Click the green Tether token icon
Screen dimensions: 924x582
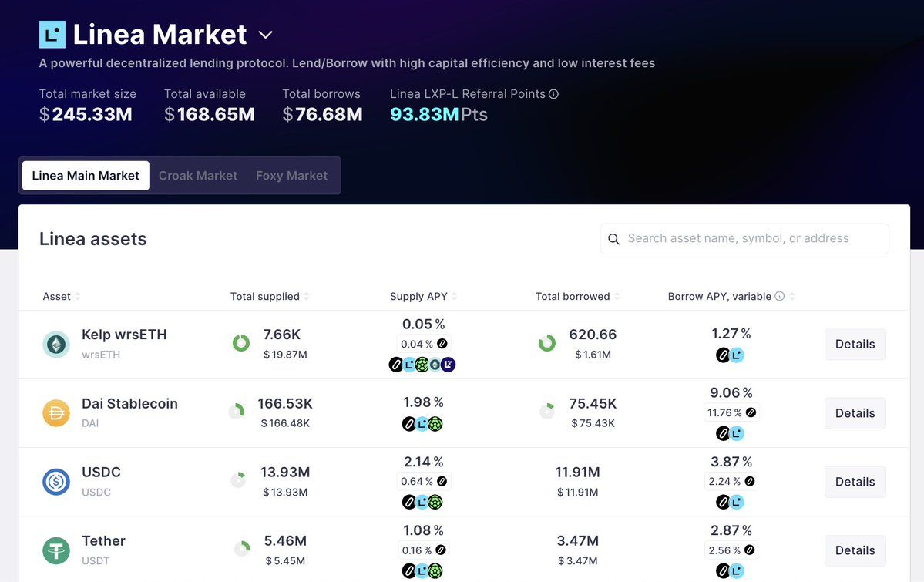[55, 550]
